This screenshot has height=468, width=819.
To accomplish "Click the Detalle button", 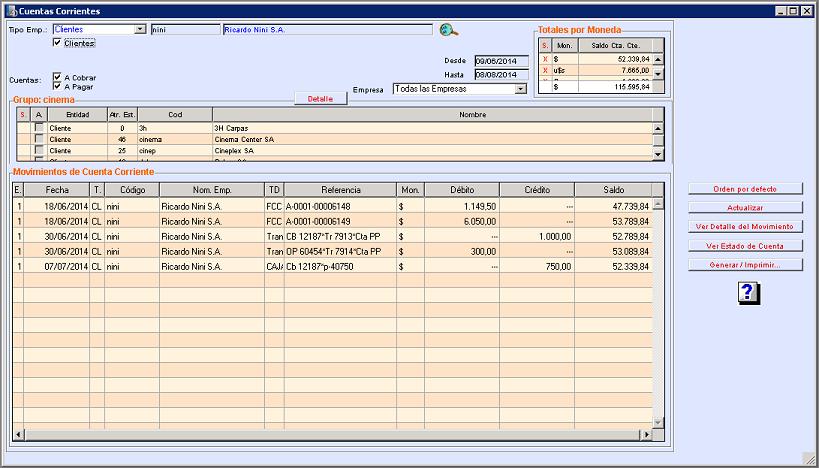I will click(320, 99).
